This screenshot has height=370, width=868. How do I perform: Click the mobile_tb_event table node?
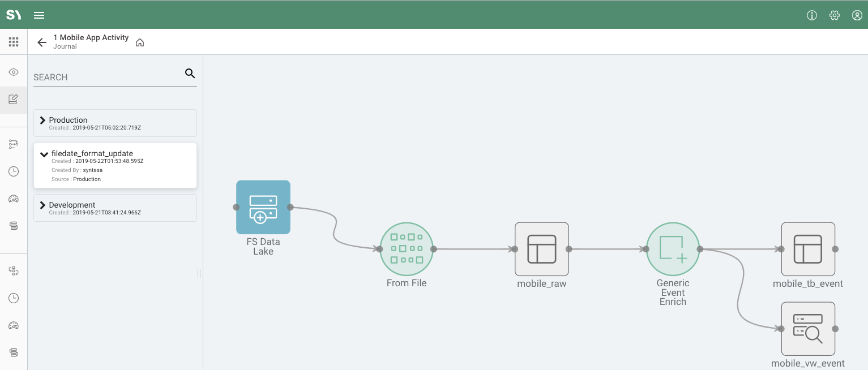click(x=808, y=249)
